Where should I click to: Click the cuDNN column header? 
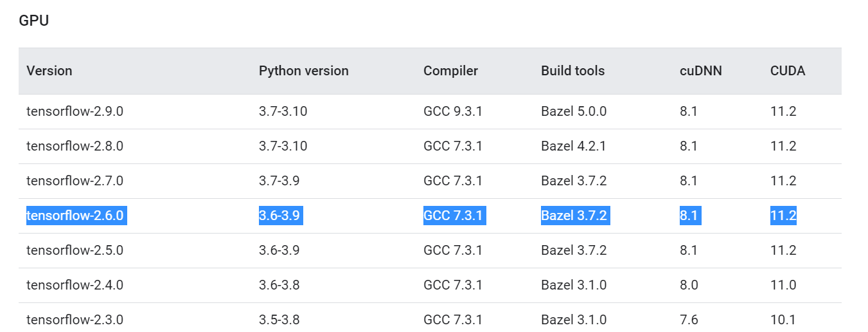tap(700, 71)
